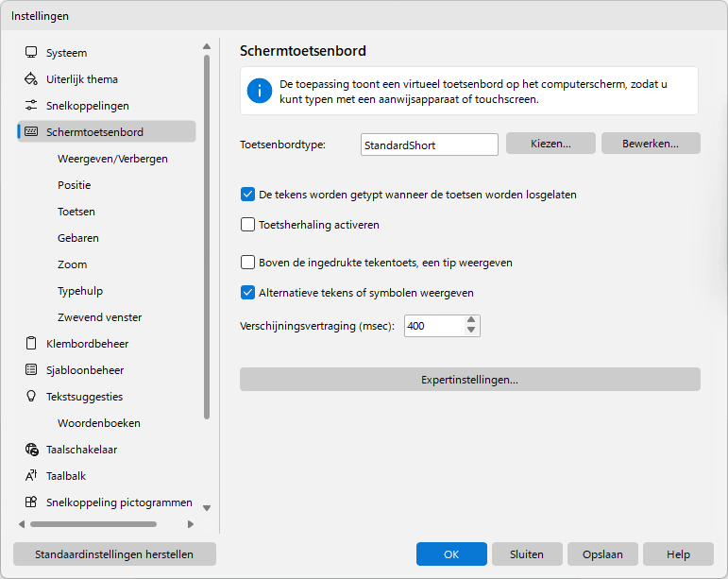Click the Verschijningsvertraging value field 400
Viewport: 728px width, 579px height.
pyautogui.click(x=433, y=326)
